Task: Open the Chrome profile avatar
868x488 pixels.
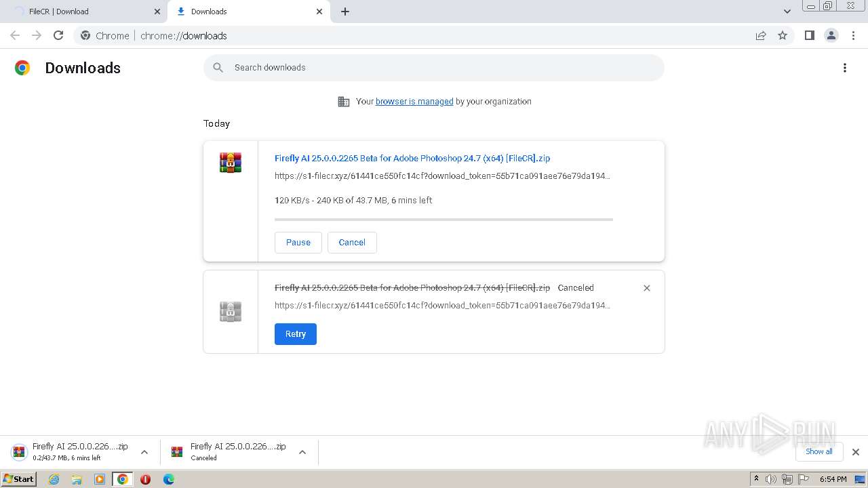Action: tap(831, 35)
